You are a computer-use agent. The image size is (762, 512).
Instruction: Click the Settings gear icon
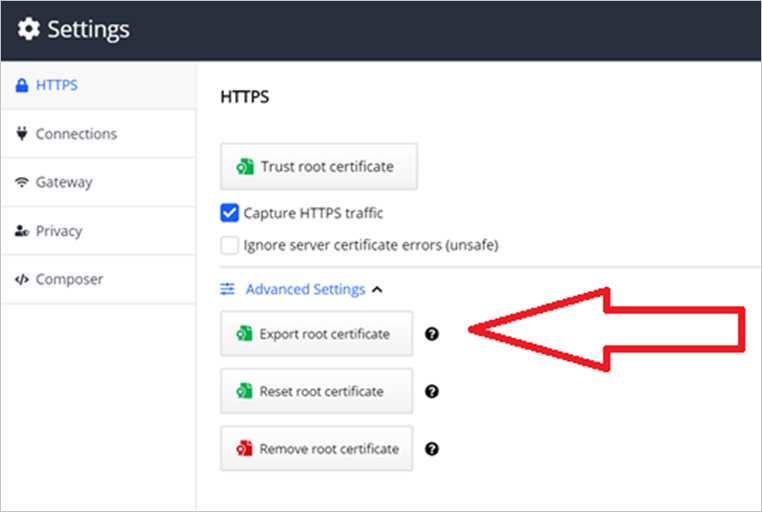click(x=29, y=29)
